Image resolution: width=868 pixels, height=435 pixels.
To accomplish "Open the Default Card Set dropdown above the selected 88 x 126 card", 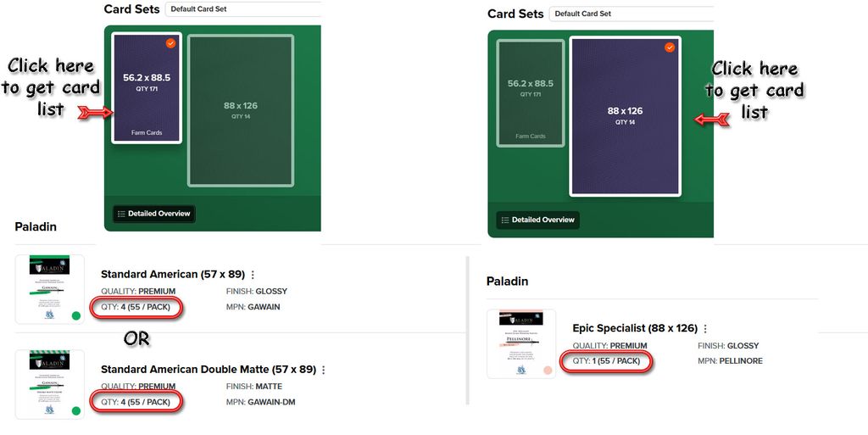I will coord(631,14).
